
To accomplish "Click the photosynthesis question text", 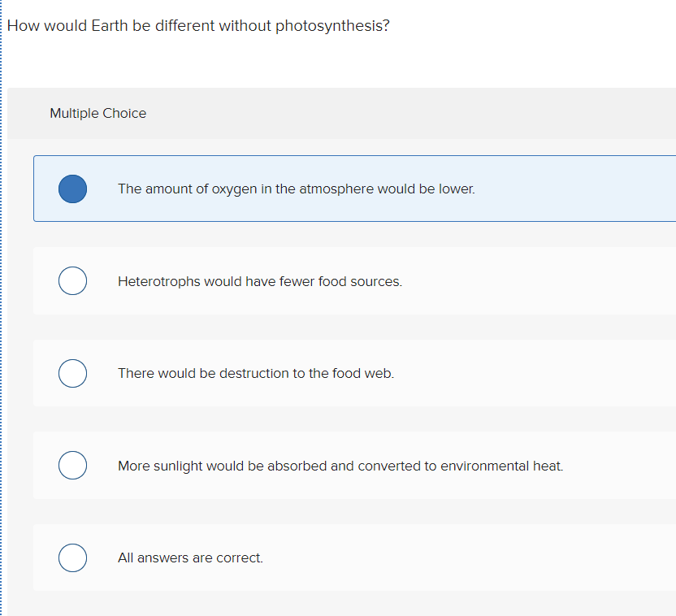I will point(197,25).
